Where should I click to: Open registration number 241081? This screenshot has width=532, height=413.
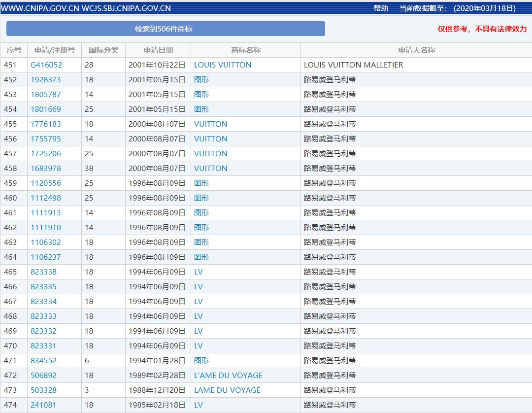point(43,405)
